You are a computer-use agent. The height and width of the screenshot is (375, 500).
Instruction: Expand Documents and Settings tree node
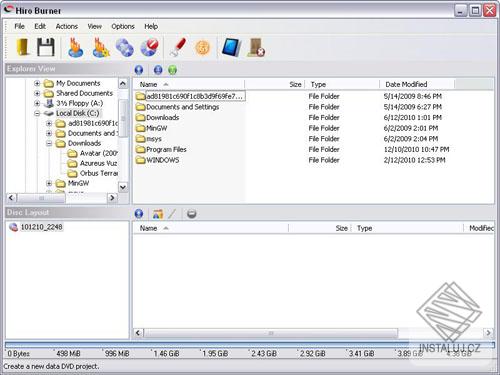pos(49,134)
